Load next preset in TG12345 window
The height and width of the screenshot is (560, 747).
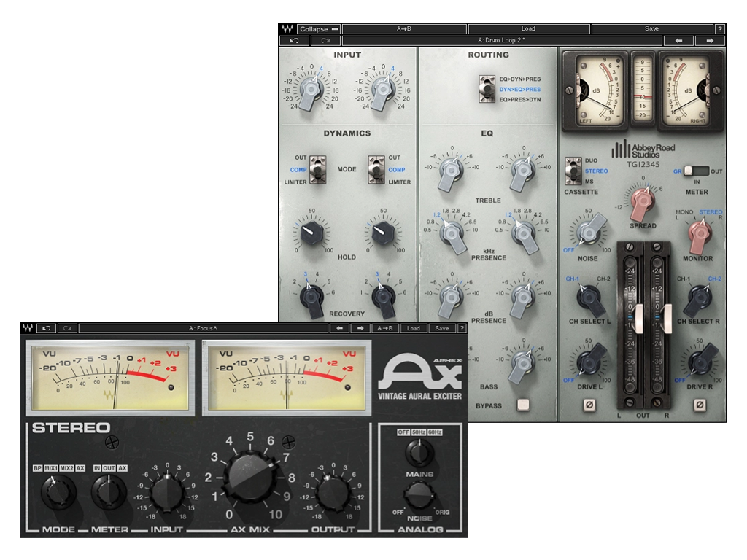(710, 41)
